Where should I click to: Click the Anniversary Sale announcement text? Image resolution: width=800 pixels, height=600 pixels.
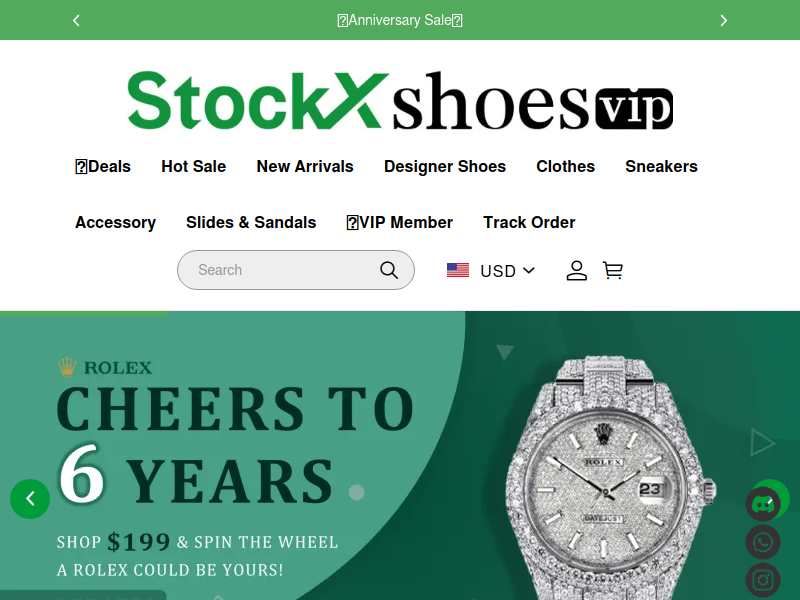(400, 20)
